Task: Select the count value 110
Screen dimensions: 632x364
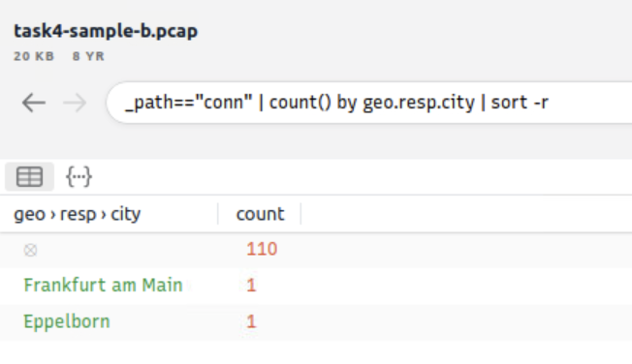Action: coord(262,249)
